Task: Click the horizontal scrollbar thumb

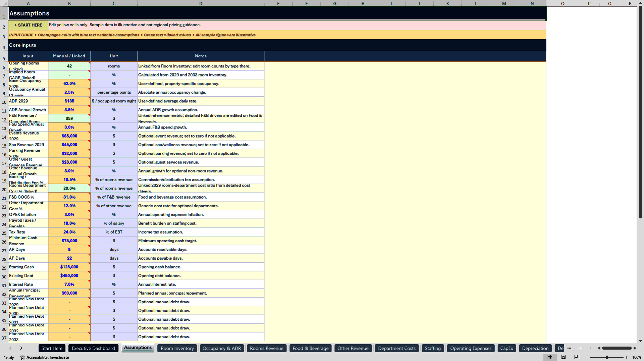Action: click(616, 348)
